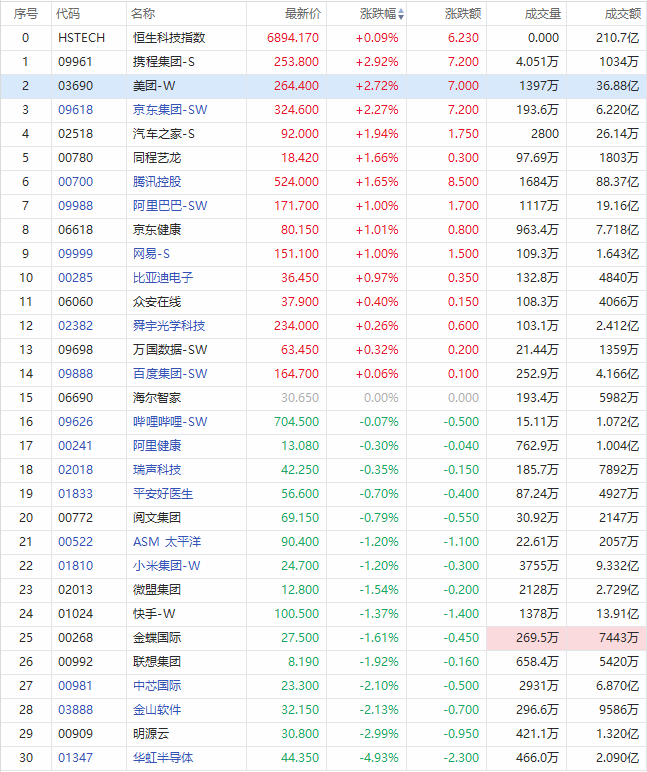647x772 pixels.
Task: Open 京东集团-SW stock link
Action: pos(170,110)
